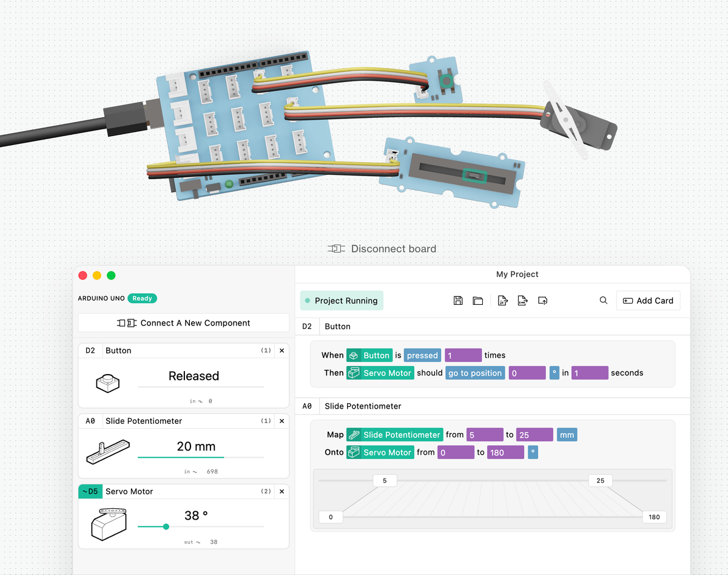This screenshot has width=728, height=575.
Task: Click the 'in 698' raw value text
Action: 201,471
